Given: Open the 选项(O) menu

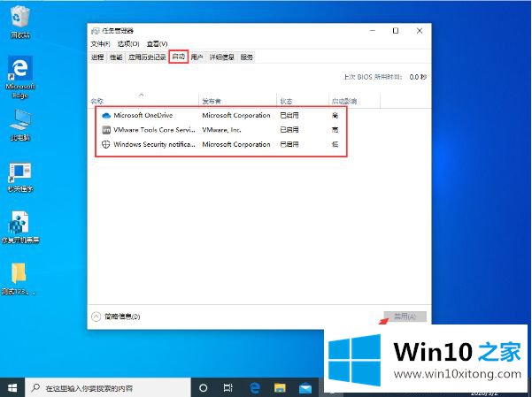Looking at the screenshot, I should click(129, 43).
